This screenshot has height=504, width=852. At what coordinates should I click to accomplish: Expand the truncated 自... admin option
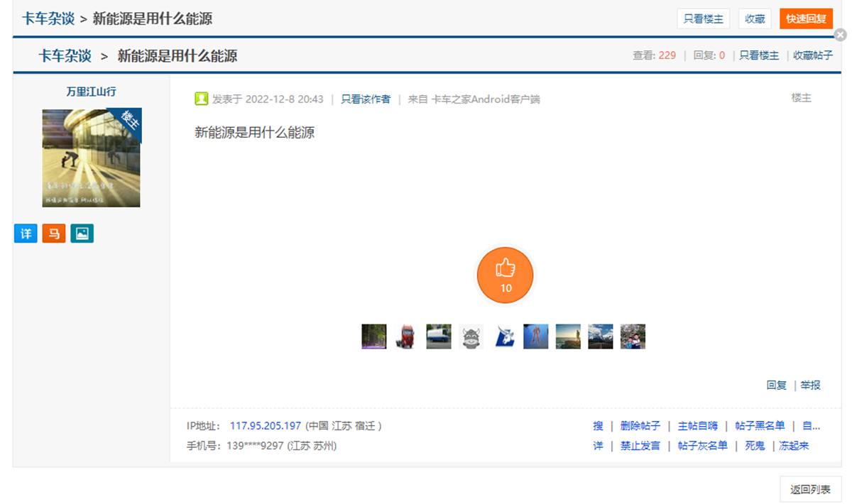pyautogui.click(x=811, y=426)
